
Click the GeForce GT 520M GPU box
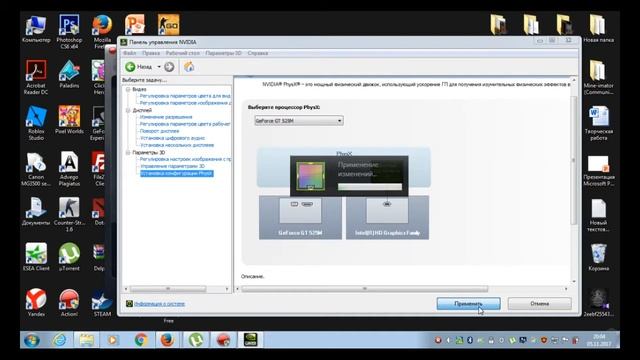click(x=300, y=218)
